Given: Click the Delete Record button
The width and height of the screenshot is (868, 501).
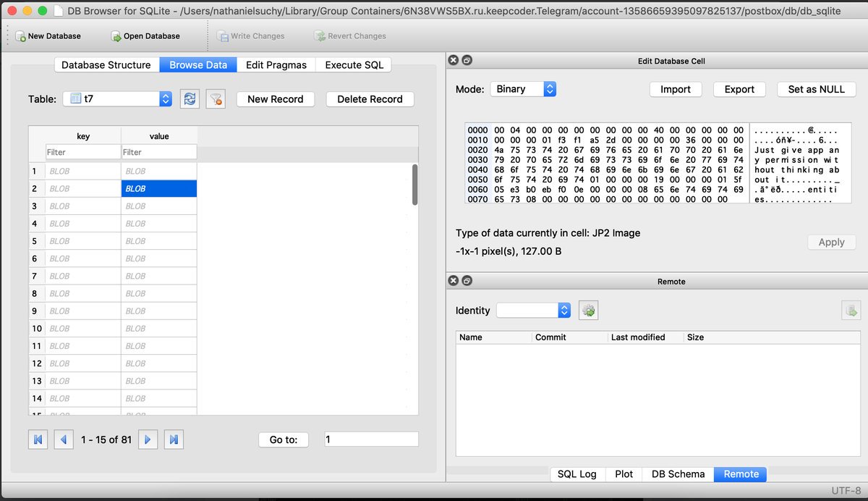Looking at the screenshot, I should tap(370, 99).
